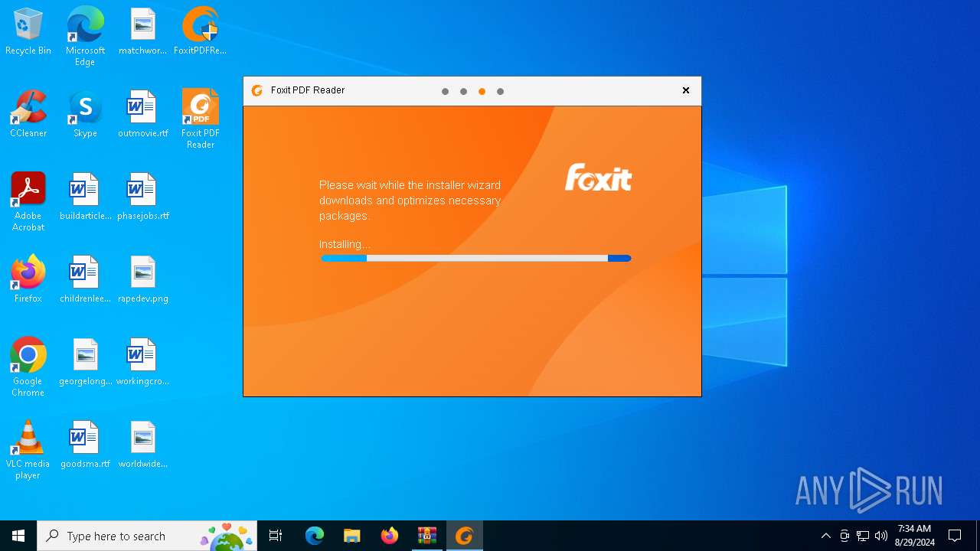Screen dimensions: 980x551
Task: Select the georgelong... image file icon
Action: 85,362
